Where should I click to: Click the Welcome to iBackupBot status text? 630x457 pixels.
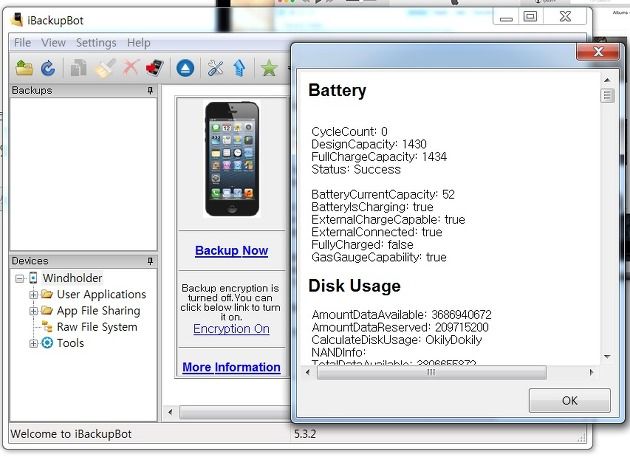71,434
